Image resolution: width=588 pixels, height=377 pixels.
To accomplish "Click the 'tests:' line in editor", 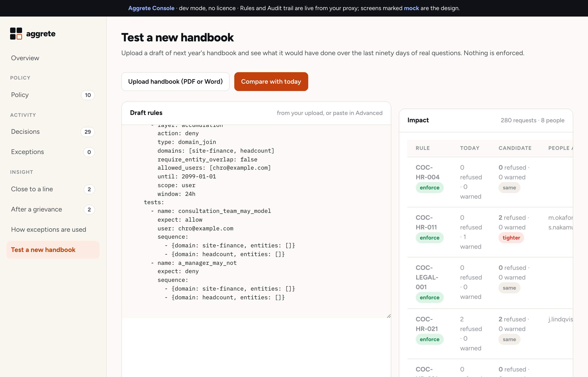I will coord(154,203).
